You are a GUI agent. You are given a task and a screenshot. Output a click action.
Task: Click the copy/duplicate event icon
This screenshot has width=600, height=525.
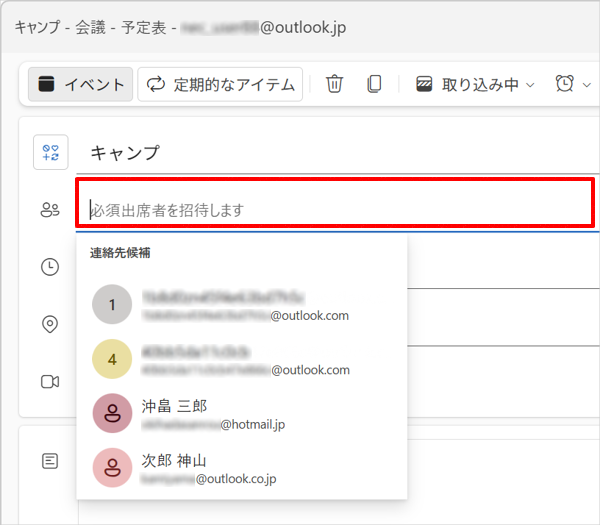374,84
